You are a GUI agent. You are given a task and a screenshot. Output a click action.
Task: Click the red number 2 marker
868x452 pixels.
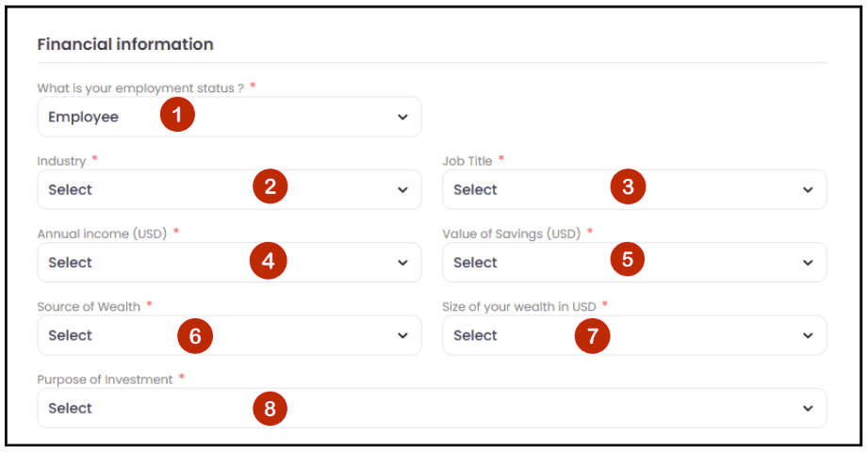270,186
